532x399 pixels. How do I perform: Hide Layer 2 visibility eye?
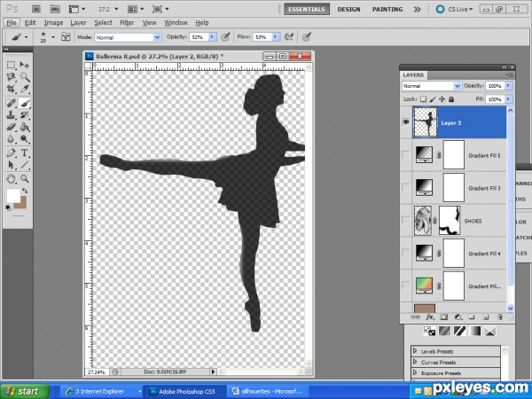click(406, 122)
